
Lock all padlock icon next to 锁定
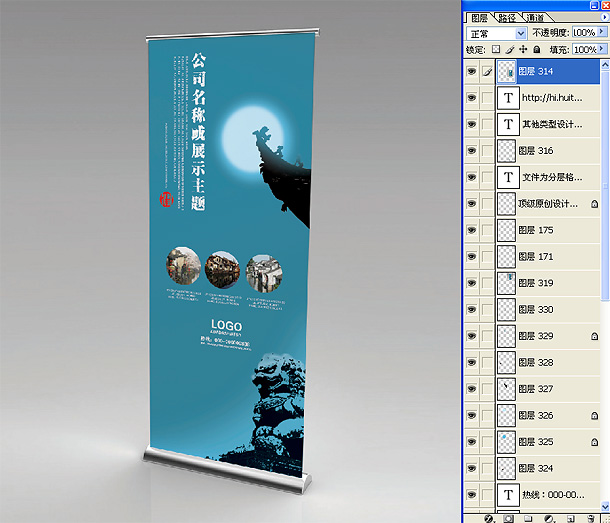tap(537, 49)
